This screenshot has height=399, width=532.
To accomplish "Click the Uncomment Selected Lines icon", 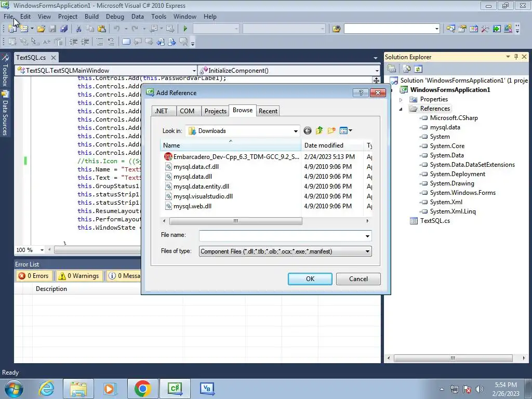I will pos(111,42).
